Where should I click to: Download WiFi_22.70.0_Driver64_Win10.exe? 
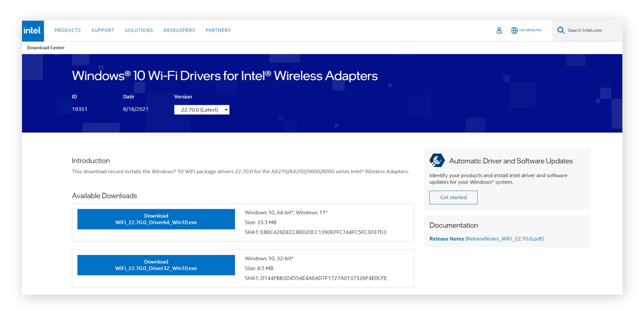(x=156, y=219)
